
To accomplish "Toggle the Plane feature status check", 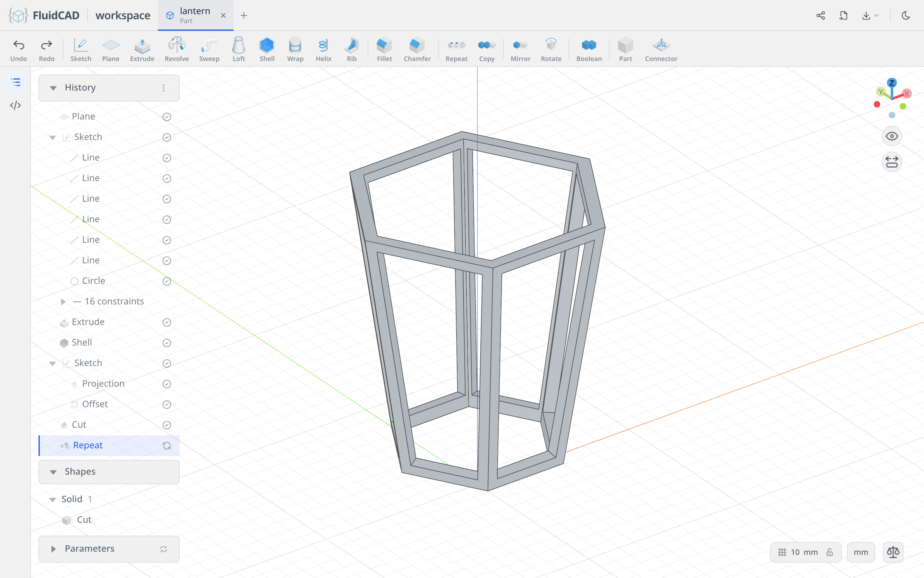I will coord(167,117).
